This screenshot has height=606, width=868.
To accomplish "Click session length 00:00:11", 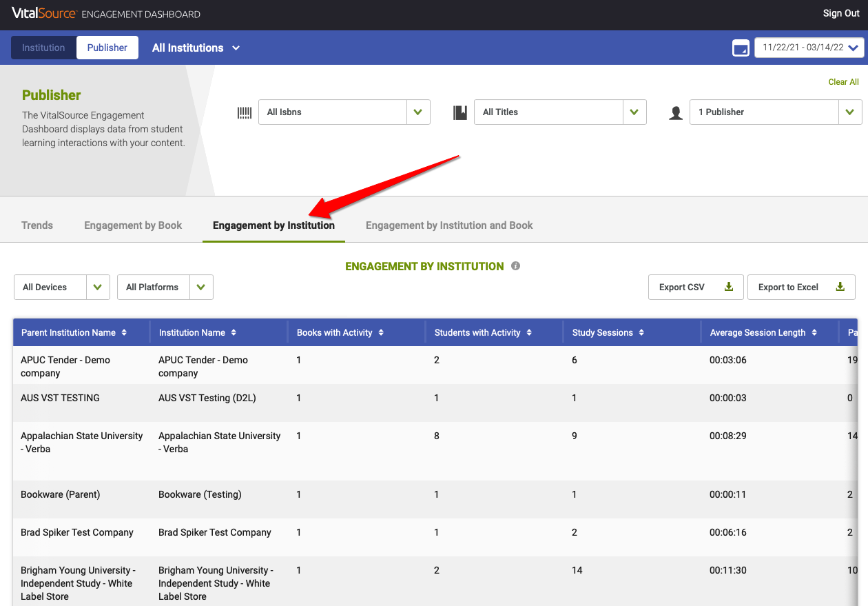I will point(728,494).
